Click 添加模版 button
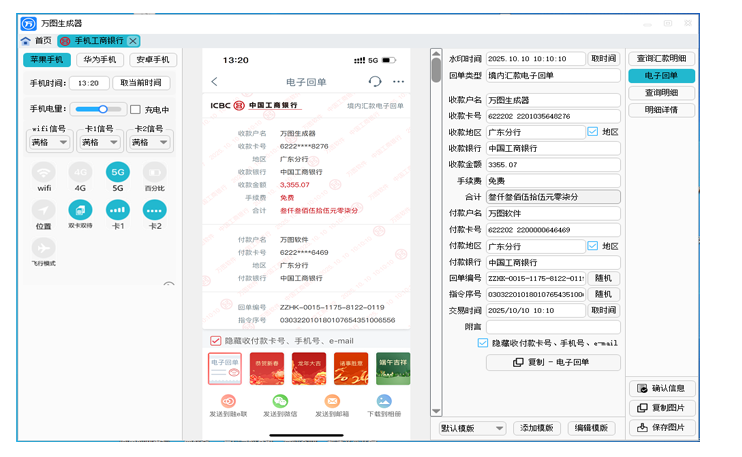The width and height of the screenshot is (742, 457). (x=537, y=428)
